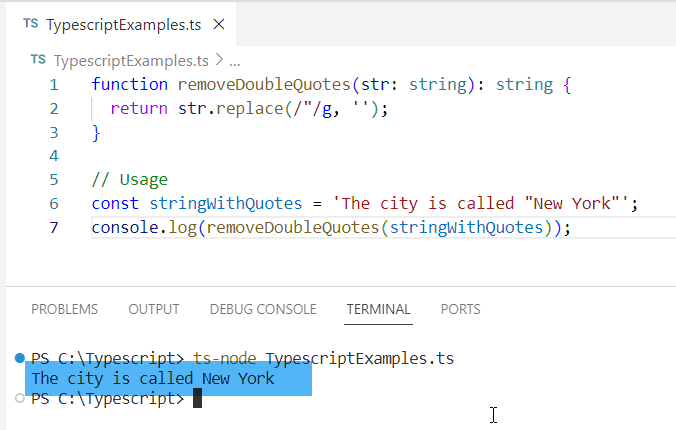The image size is (676, 430).
Task: Click line number 2 in gutter
Action: [54, 109]
